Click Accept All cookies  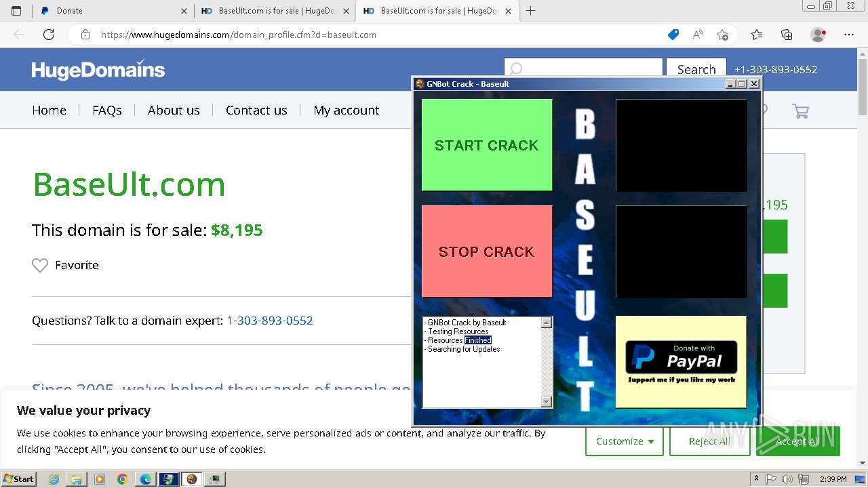click(x=797, y=441)
